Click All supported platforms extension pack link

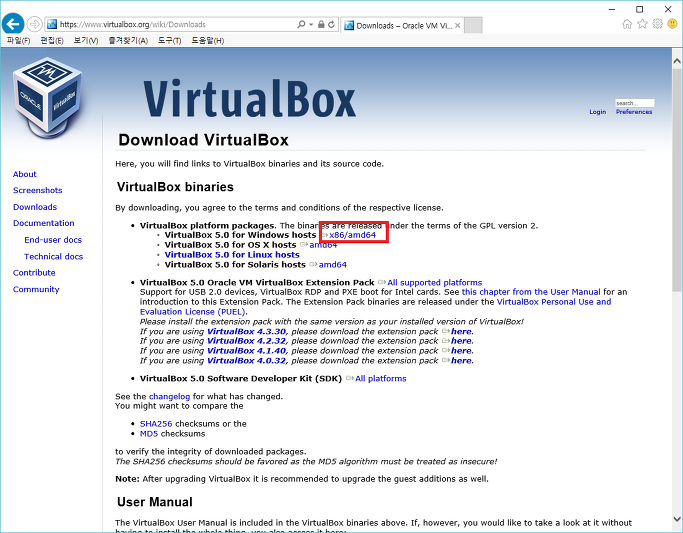tap(435, 283)
